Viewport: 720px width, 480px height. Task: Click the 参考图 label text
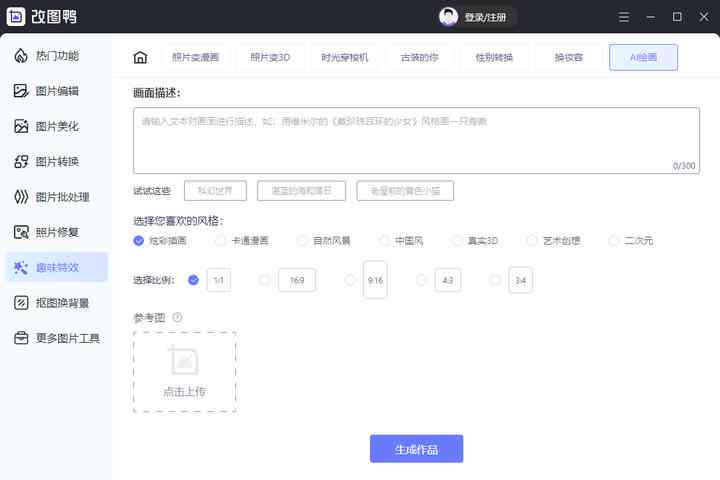[x=149, y=317]
